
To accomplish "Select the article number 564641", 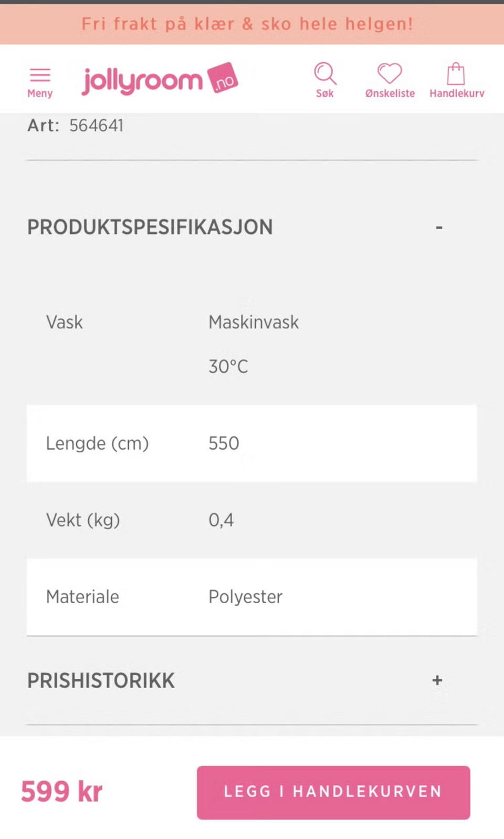I will tap(97, 126).
